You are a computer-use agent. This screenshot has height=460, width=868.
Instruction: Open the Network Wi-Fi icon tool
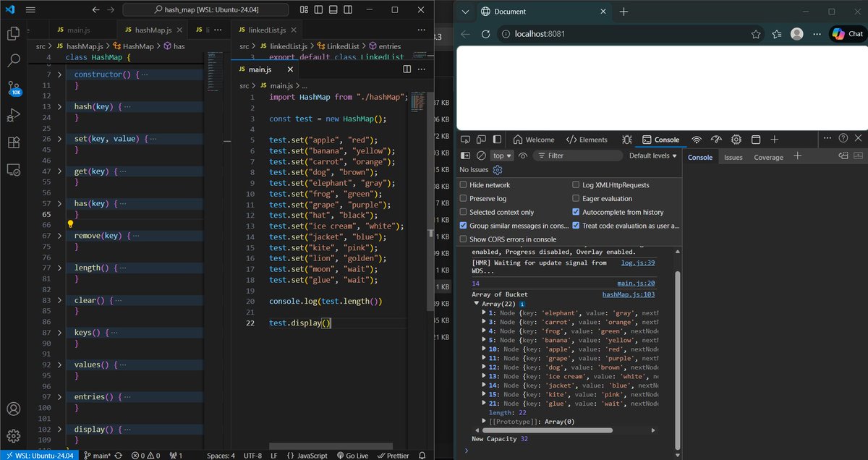tap(697, 140)
